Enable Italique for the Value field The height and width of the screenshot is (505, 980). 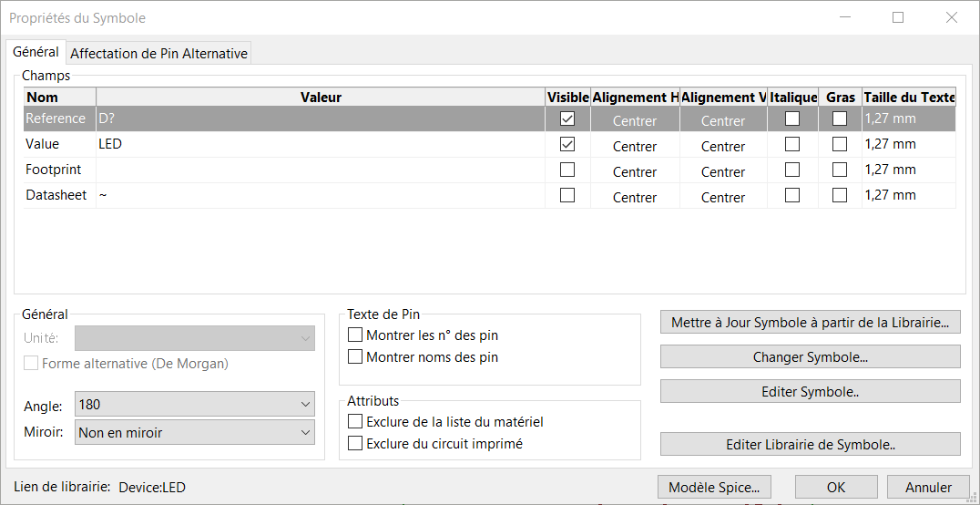click(x=792, y=144)
